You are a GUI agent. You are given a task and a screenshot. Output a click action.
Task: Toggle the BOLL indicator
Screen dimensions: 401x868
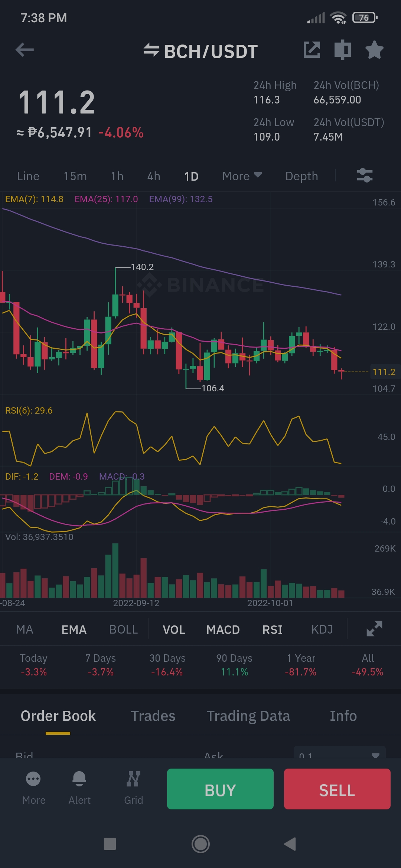[x=123, y=629]
